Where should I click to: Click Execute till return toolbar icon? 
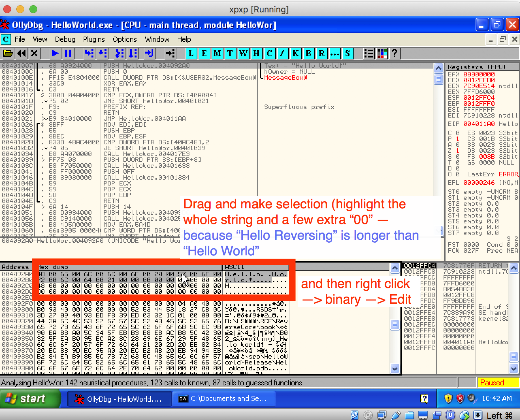point(149,53)
